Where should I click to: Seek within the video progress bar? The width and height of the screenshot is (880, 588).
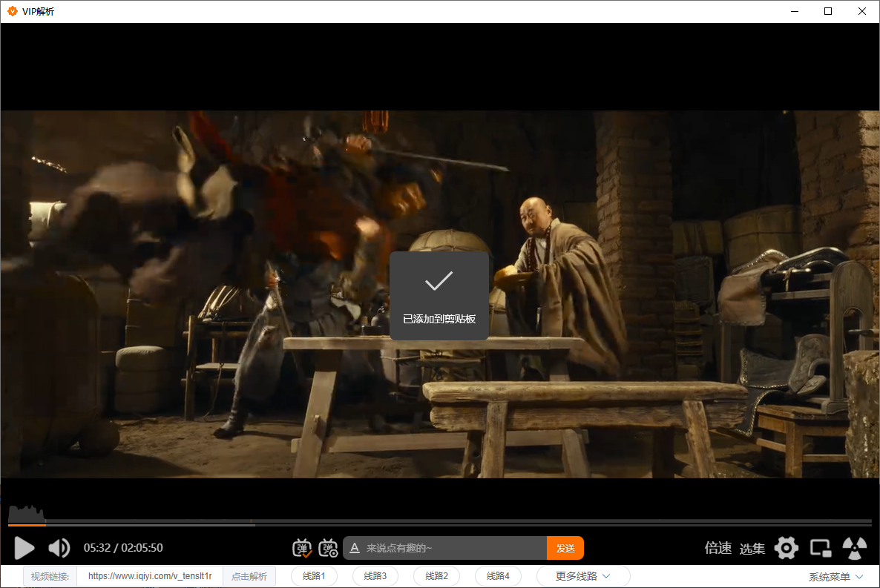coord(439,524)
